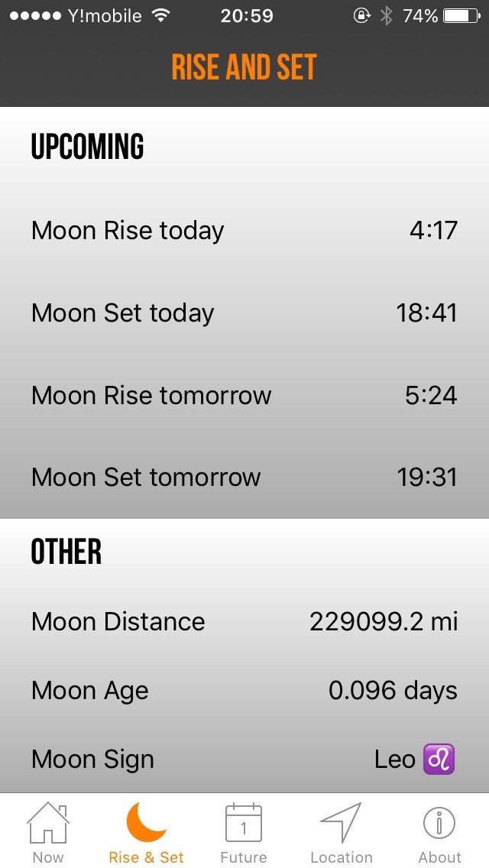Viewport: 489px width, 868px height.
Task: Tap the Leo zodiac symbol icon
Action: (439, 759)
